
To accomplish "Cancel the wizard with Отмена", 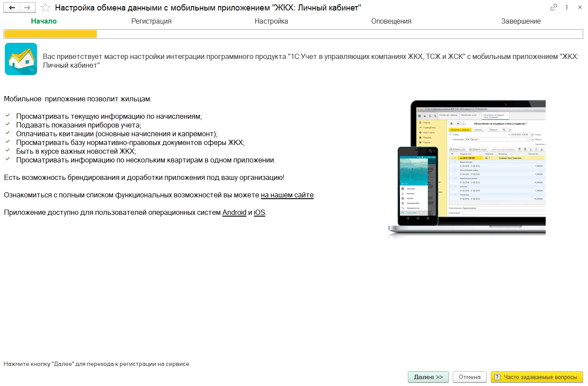I will (x=469, y=377).
